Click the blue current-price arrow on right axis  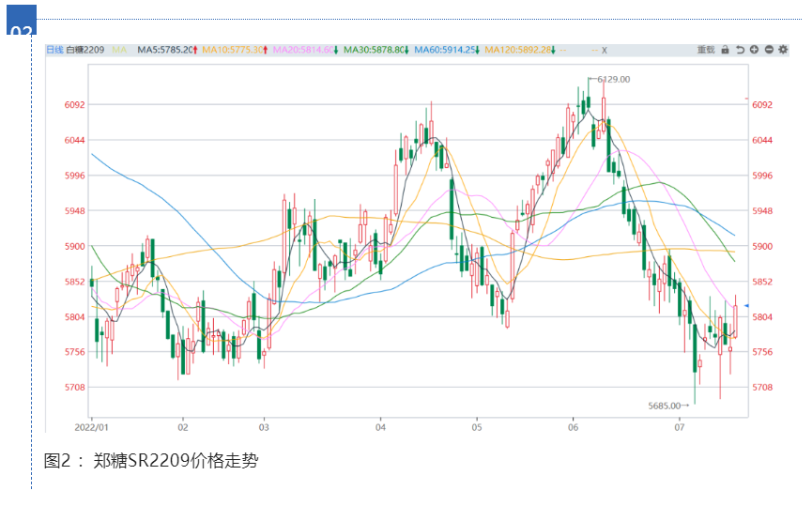click(x=746, y=306)
